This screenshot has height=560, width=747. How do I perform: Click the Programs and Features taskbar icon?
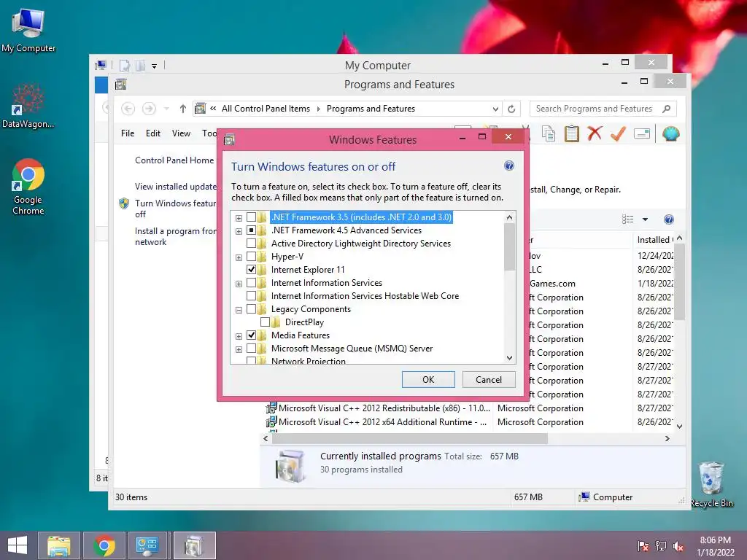tap(194, 545)
